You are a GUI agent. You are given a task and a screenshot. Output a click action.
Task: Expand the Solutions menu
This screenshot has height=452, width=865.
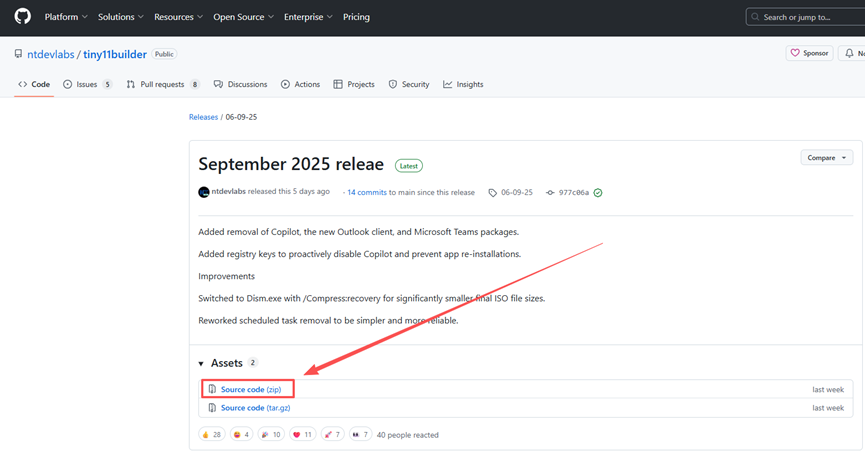(x=120, y=17)
